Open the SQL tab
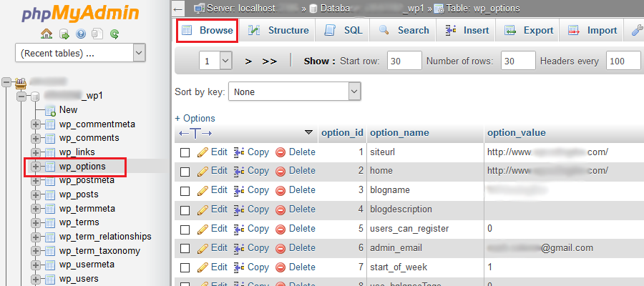The width and height of the screenshot is (644, 286). (343, 30)
